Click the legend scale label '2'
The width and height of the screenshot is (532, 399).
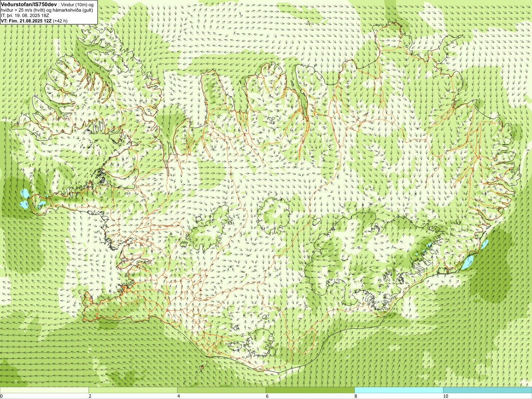point(90,396)
